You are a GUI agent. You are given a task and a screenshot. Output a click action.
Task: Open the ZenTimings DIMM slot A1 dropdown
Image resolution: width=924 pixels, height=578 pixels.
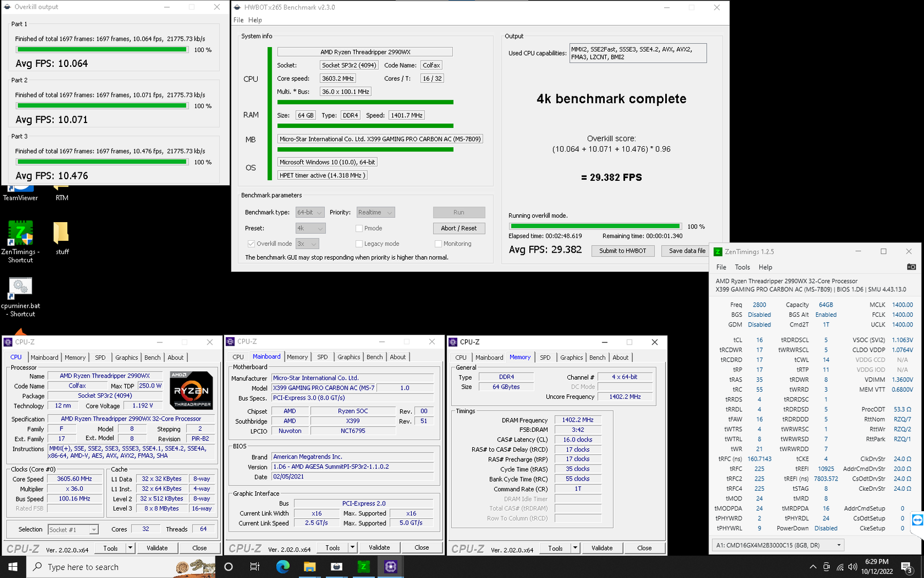pyautogui.click(x=778, y=545)
